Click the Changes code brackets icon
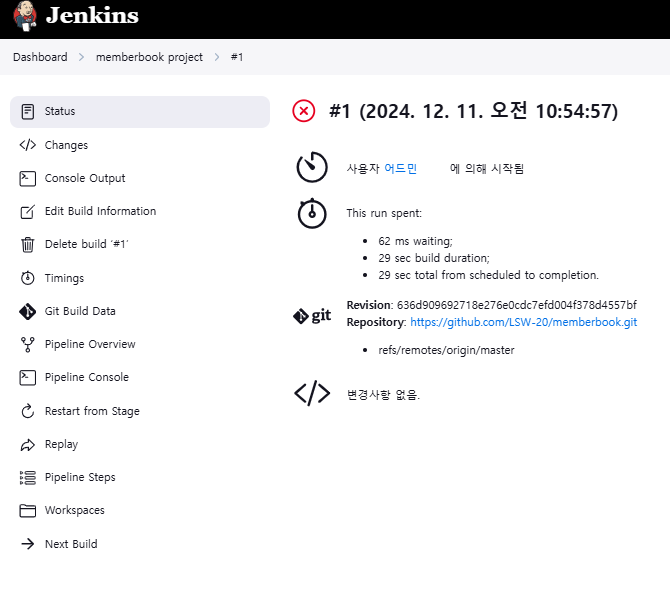The width and height of the screenshot is (670, 593). [28, 145]
